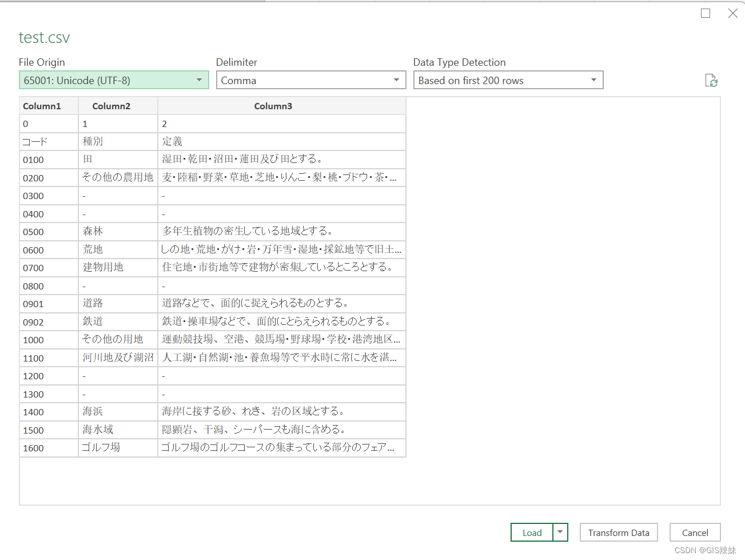This screenshot has width=745, height=560.
Task: Click the Transform Data button
Action: (x=619, y=533)
